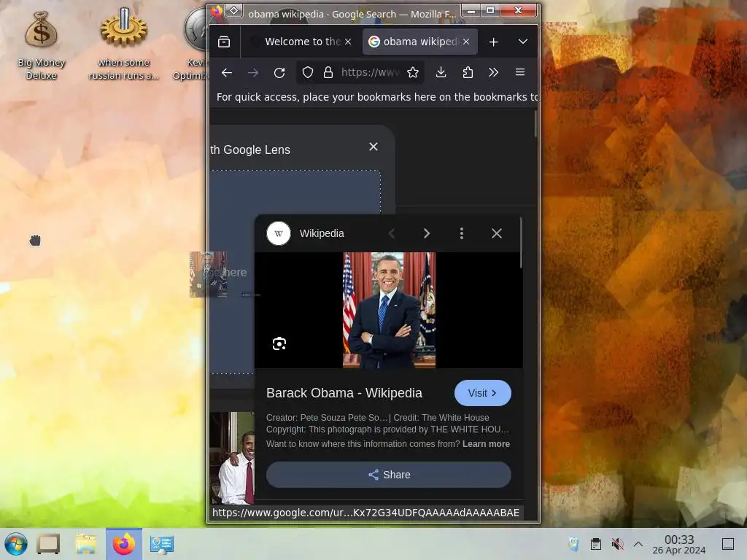The height and width of the screenshot is (560, 747).
Task: Switch to the 'Welcome to the' tab
Action: tap(302, 42)
